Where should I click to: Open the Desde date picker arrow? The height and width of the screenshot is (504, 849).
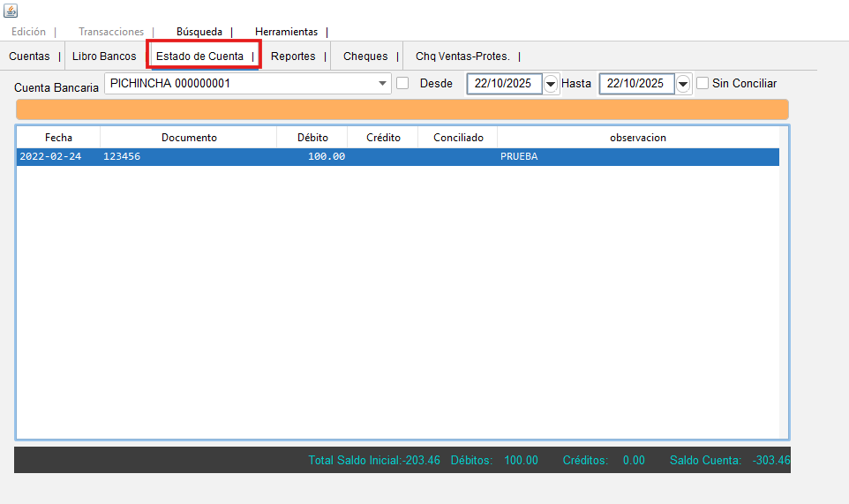(551, 84)
